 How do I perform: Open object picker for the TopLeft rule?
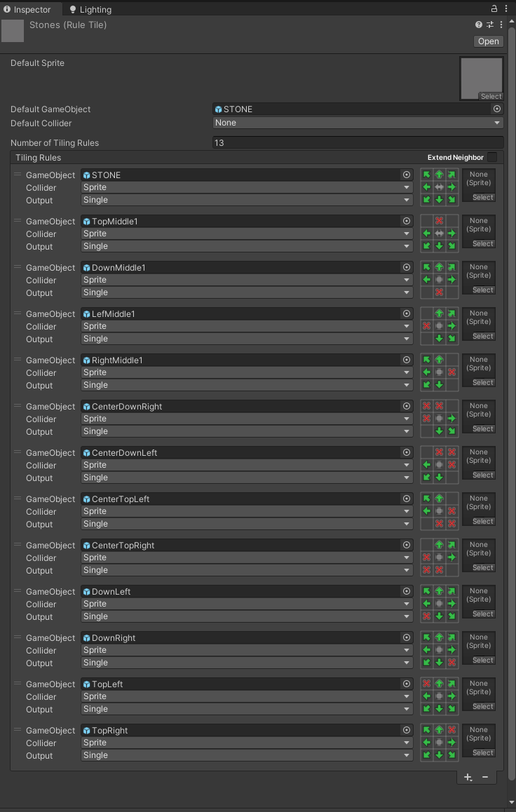coord(407,684)
